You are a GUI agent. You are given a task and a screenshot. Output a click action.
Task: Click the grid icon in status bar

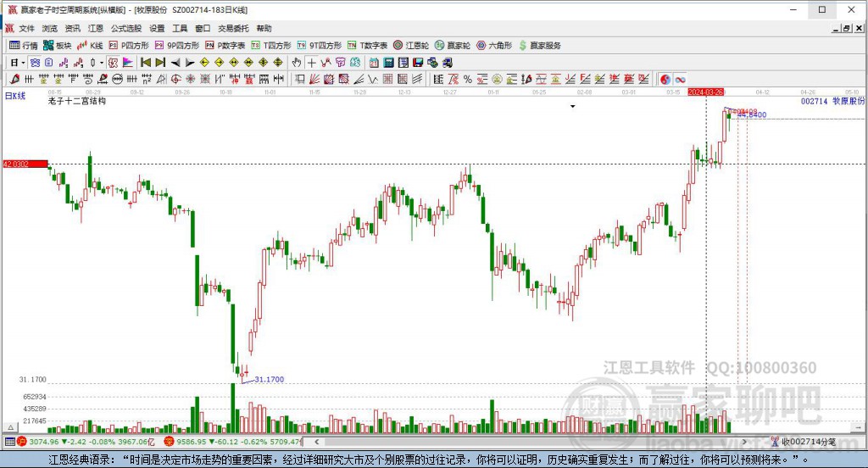(9, 442)
